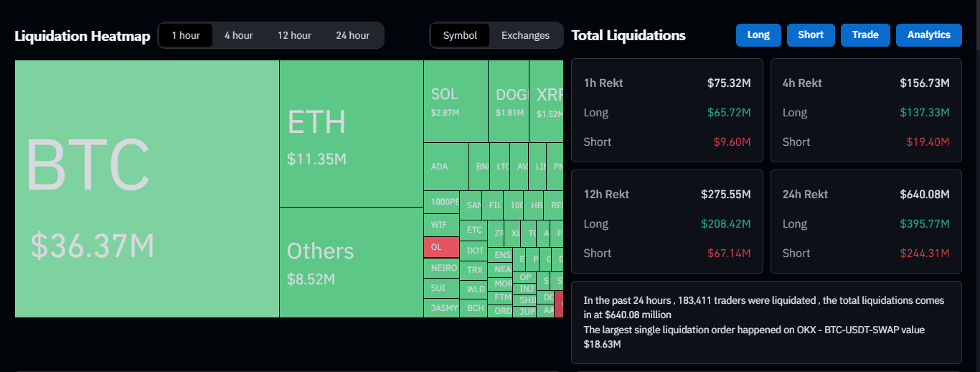Choose the 12 hour timeframe
Screen dimensions: 980x372
click(x=294, y=35)
